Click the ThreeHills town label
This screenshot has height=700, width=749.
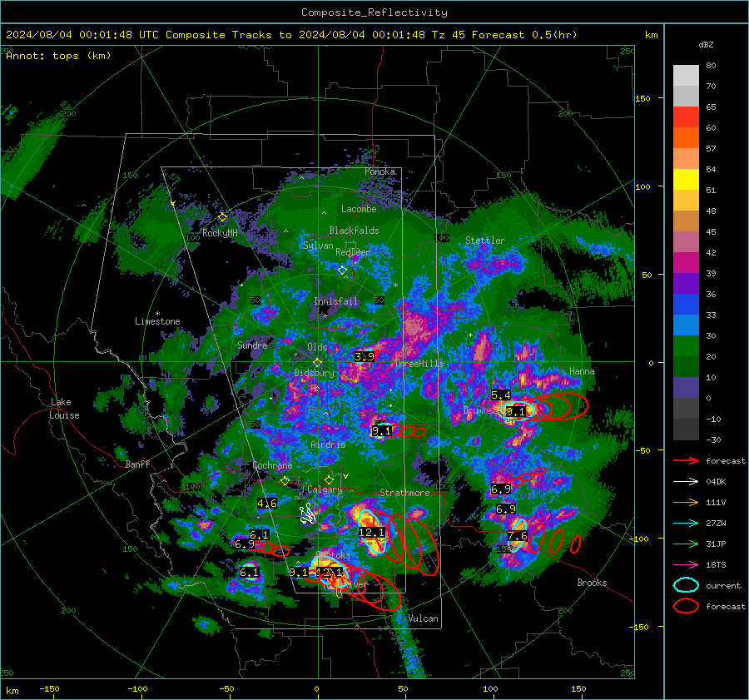[x=419, y=364]
